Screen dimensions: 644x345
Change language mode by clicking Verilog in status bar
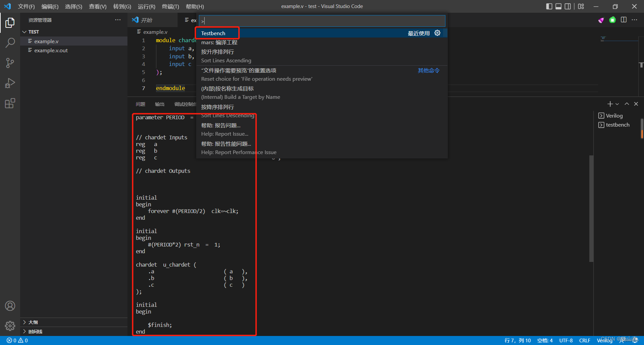click(x=604, y=340)
